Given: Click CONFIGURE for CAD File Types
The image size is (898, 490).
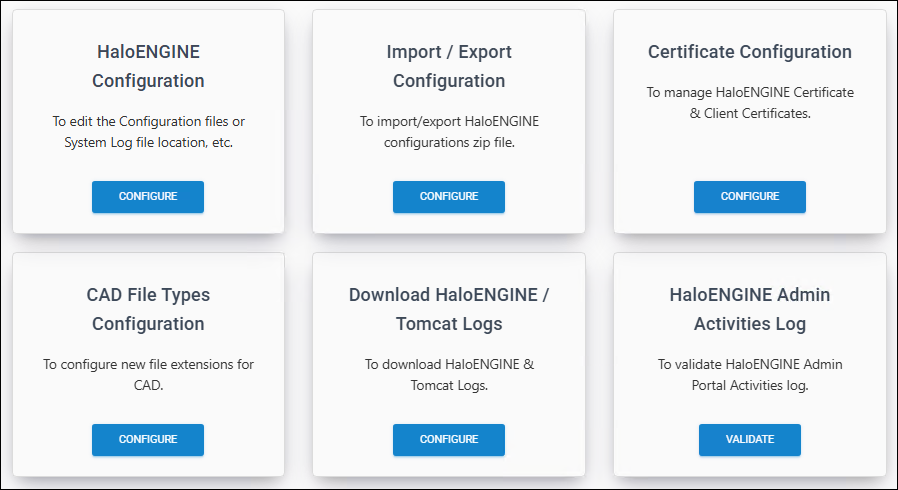Looking at the screenshot, I should pyautogui.click(x=148, y=440).
